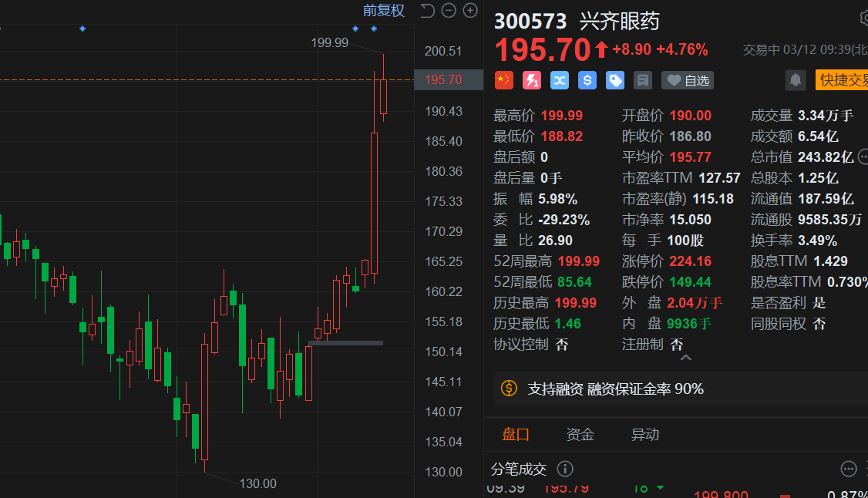The width and height of the screenshot is (868, 498).
Task: Click the 历史最低 value 1.46
Action: 567,324
